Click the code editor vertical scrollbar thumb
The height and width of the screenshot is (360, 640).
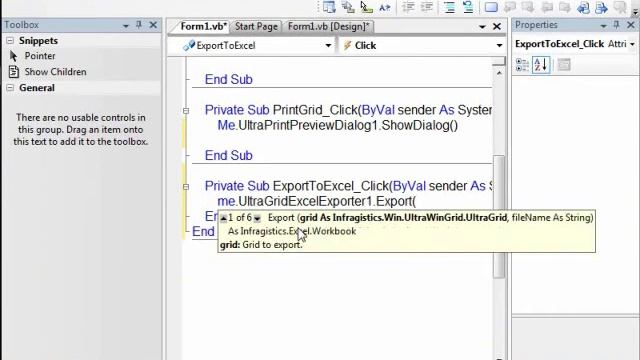499,216
